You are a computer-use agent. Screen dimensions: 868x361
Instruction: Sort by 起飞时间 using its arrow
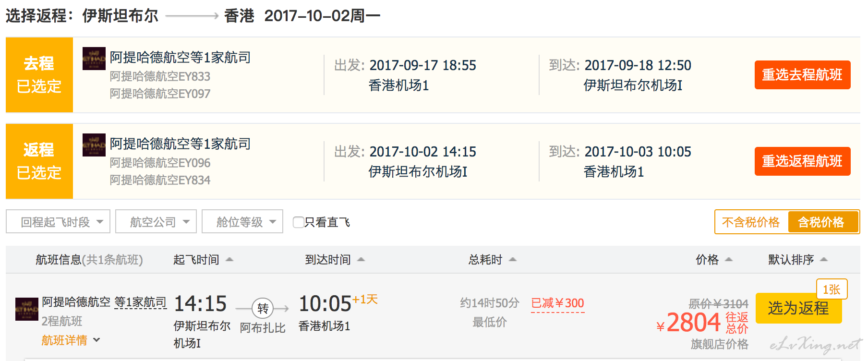[229, 260]
